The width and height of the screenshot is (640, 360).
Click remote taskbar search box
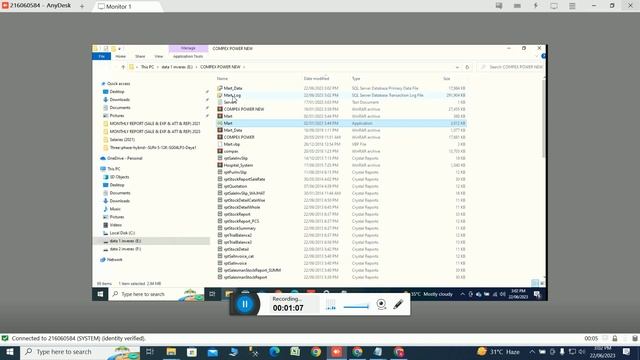pyautogui.click(x=156, y=294)
